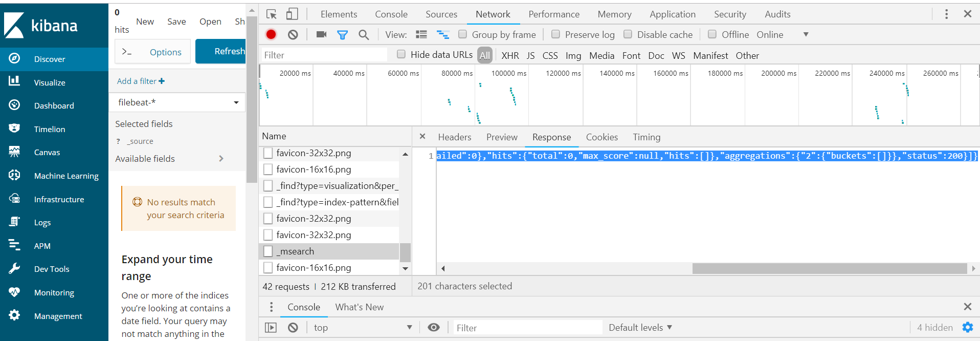Switch to large request rows view
This screenshot has width=980, height=341.
coord(421,34)
